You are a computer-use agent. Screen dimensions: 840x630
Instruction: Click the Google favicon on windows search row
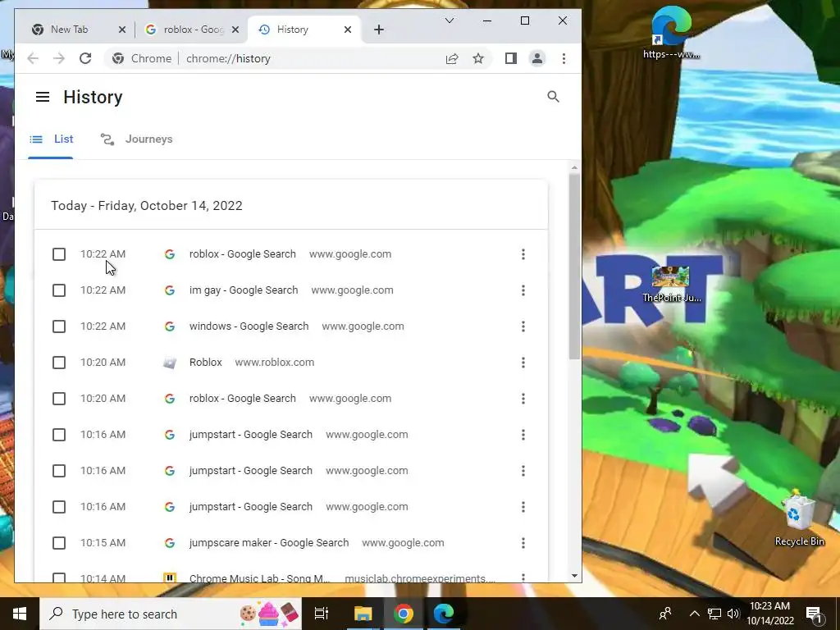click(169, 326)
